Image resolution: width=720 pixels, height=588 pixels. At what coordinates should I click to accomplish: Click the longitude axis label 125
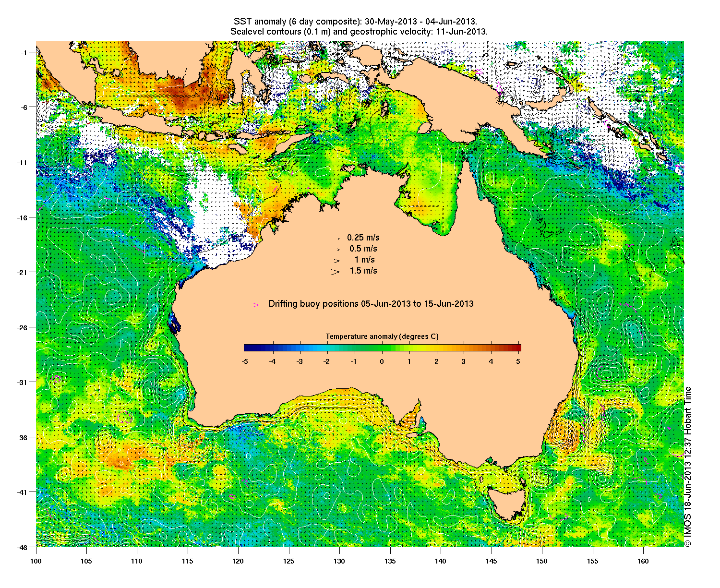pos(289,561)
